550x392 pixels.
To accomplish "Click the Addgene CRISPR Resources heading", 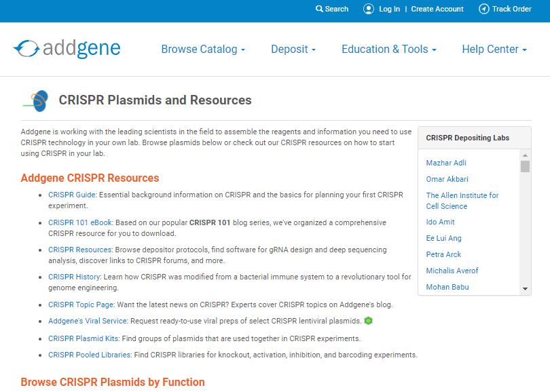I will 90,178.
